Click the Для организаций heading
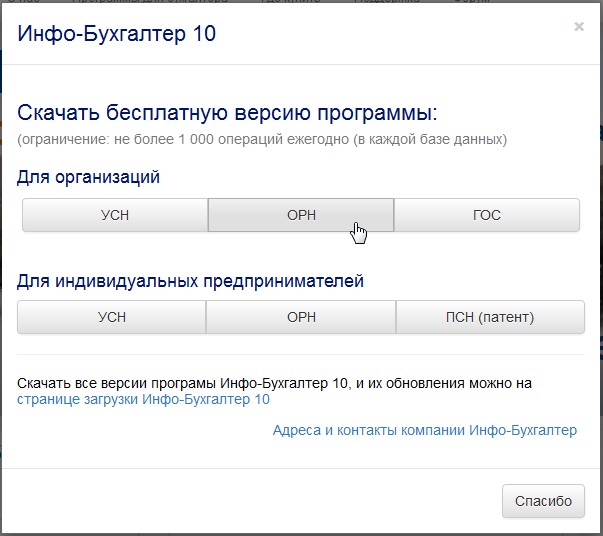The image size is (603, 536). [88, 177]
